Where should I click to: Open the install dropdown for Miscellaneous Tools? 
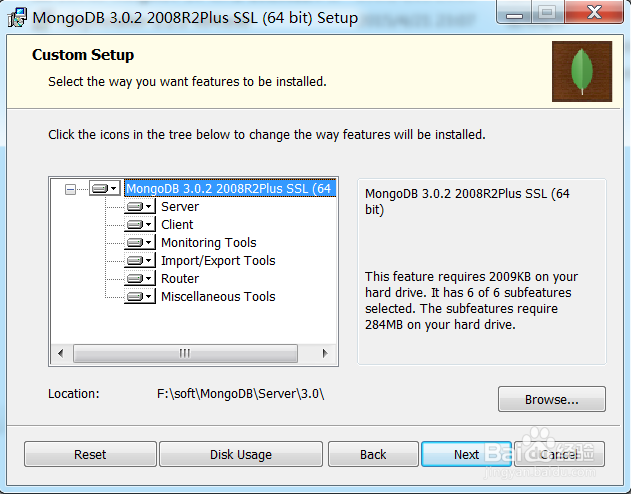tap(140, 296)
